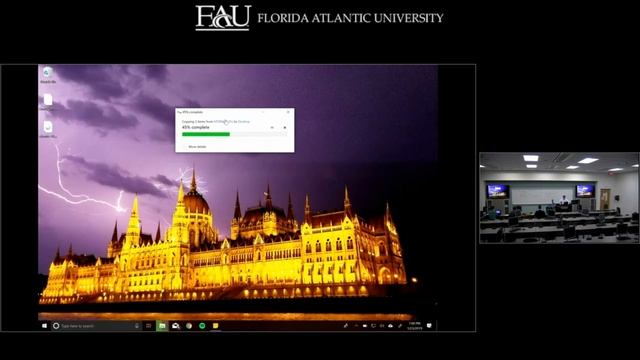This screenshot has height=360, width=640.
Task: Click the FAU Florida Atlantic University logo
Action: coord(319,18)
